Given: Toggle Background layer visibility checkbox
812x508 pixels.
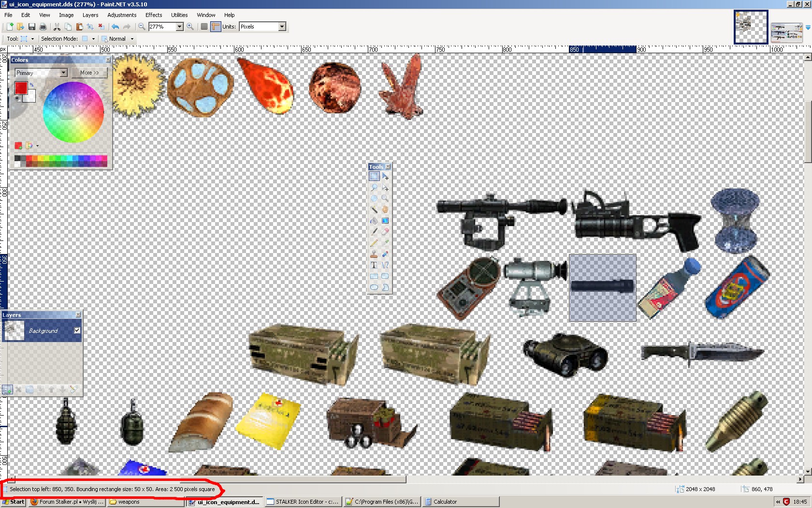Looking at the screenshot, I should (x=77, y=330).
